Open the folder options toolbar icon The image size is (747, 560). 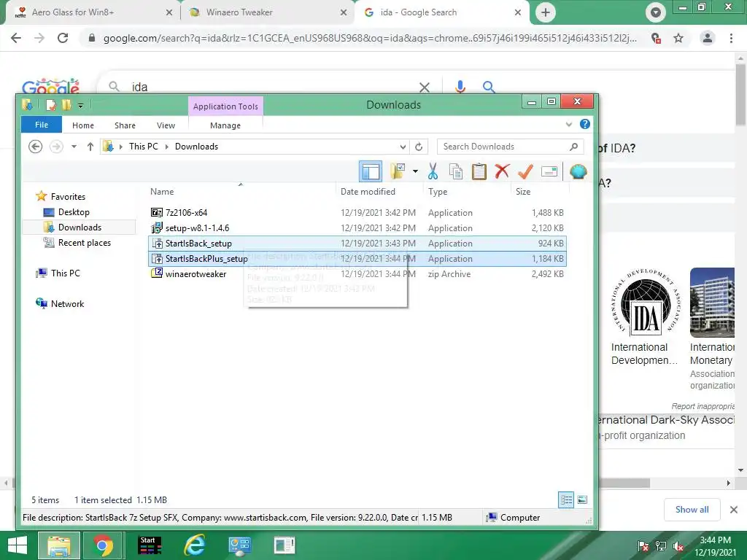tap(398, 171)
